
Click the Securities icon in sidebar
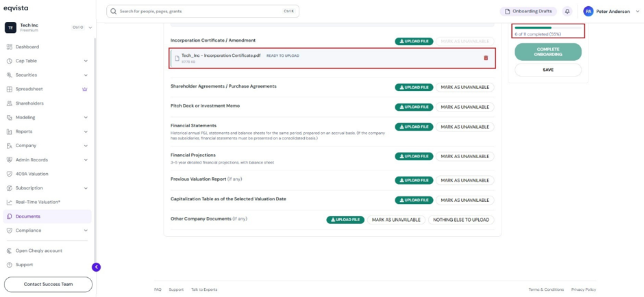point(10,75)
